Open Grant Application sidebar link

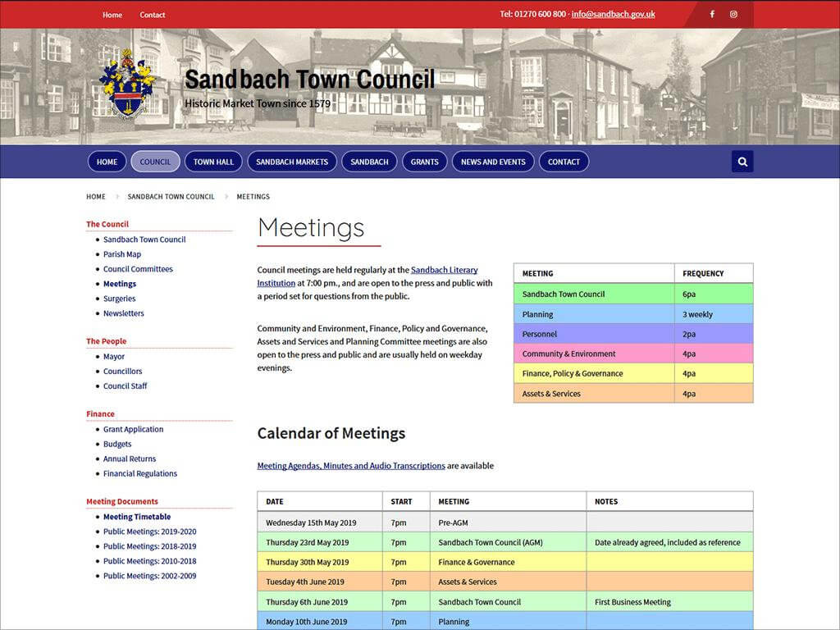134,429
